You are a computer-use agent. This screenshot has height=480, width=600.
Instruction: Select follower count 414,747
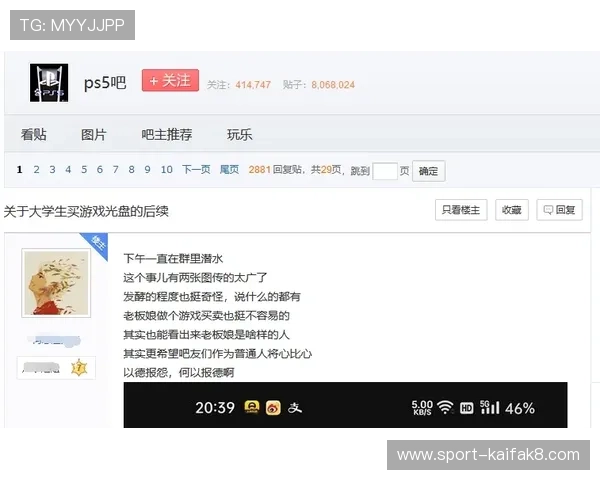[253, 85]
